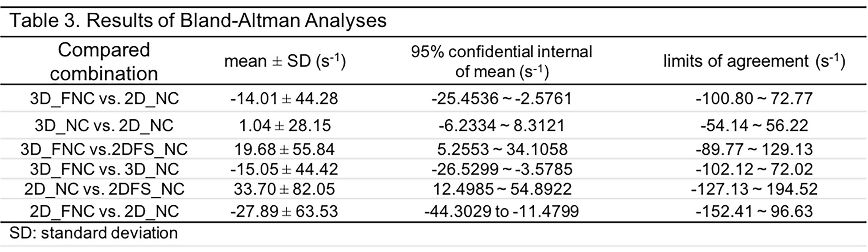Click the '3D_FNC vs. 3D_NC' row label
Screen dimensions: 868x252
tap(104, 169)
